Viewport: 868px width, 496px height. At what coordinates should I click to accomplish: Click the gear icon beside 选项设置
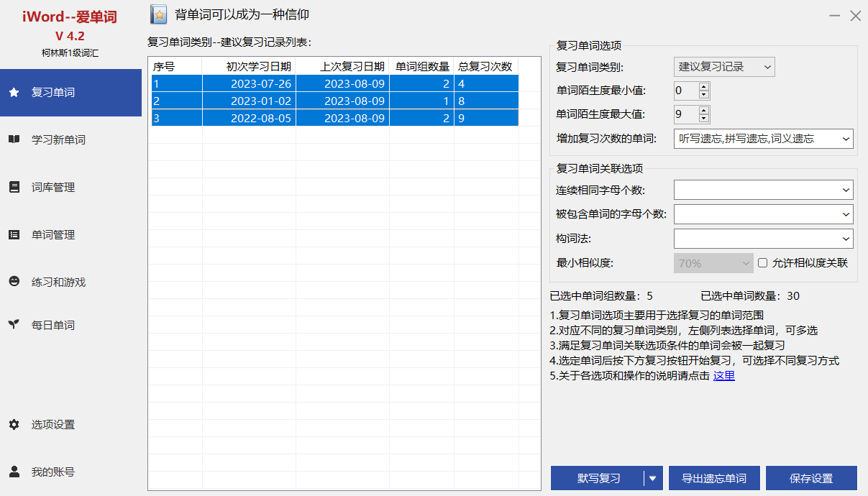click(x=14, y=425)
